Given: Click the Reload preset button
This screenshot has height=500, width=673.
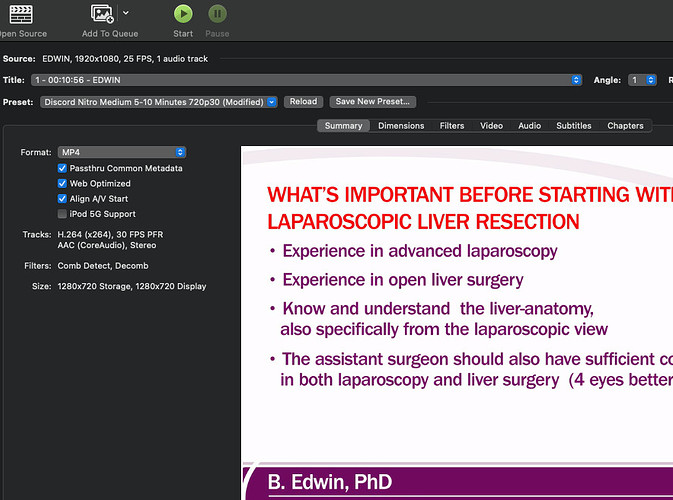Looking at the screenshot, I should 302,102.
